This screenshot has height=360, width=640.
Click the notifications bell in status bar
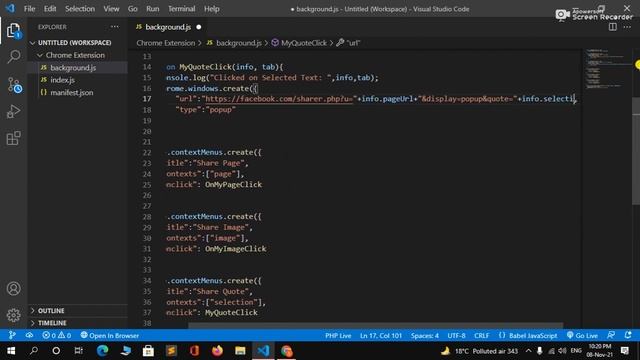628,335
